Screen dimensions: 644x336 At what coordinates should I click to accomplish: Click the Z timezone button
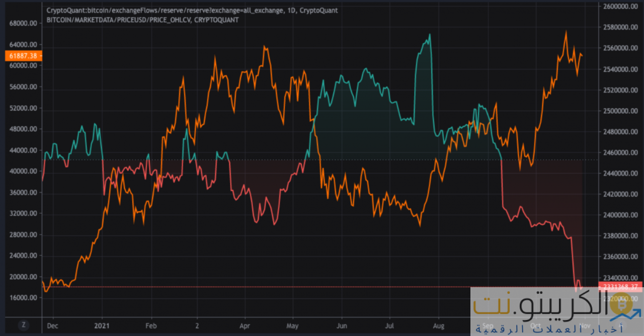tap(23, 325)
